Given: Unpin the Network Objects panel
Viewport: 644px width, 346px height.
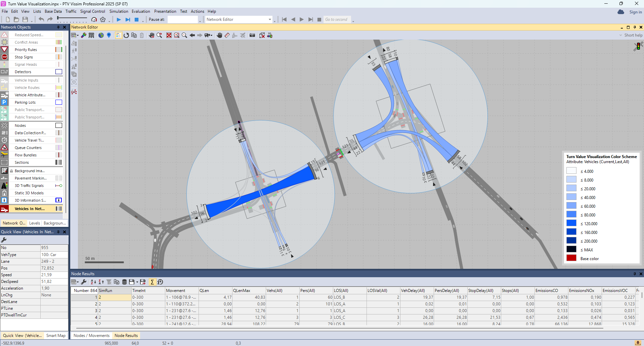Looking at the screenshot, I should [58, 27].
